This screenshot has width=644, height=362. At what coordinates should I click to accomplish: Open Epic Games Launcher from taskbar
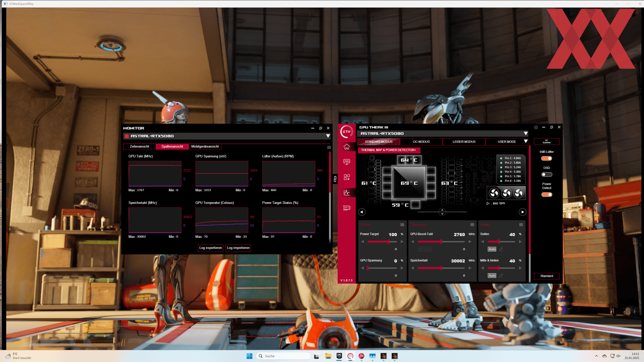pos(339,356)
